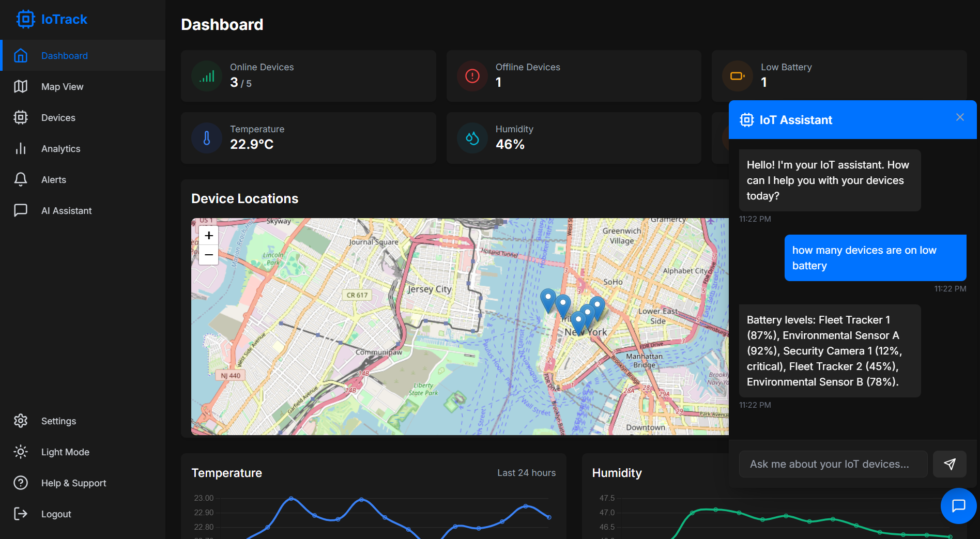Open the Alerts bell icon
Screen dimensions: 980x539
tap(21, 180)
